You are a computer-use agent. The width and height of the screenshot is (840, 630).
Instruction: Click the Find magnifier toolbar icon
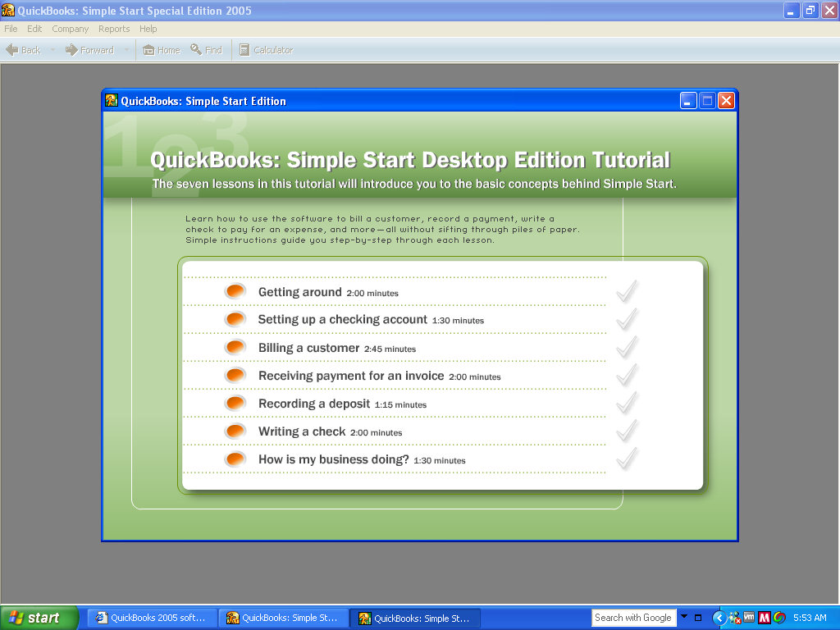coord(196,50)
